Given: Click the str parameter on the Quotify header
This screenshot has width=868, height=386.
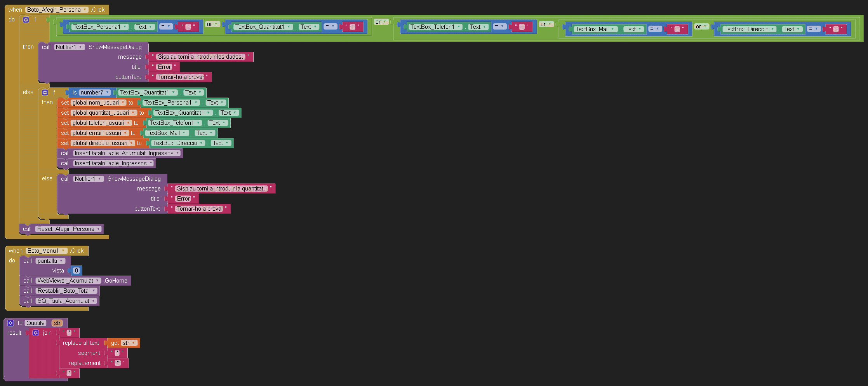Looking at the screenshot, I should coord(57,323).
